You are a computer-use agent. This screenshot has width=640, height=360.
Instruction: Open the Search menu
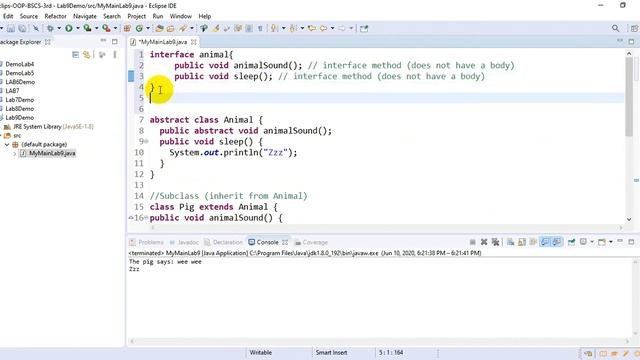(x=112, y=16)
